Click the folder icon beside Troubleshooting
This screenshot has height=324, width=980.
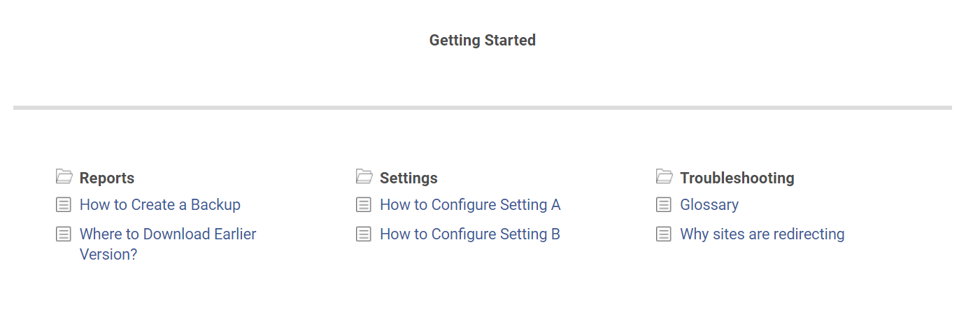pos(664,176)
